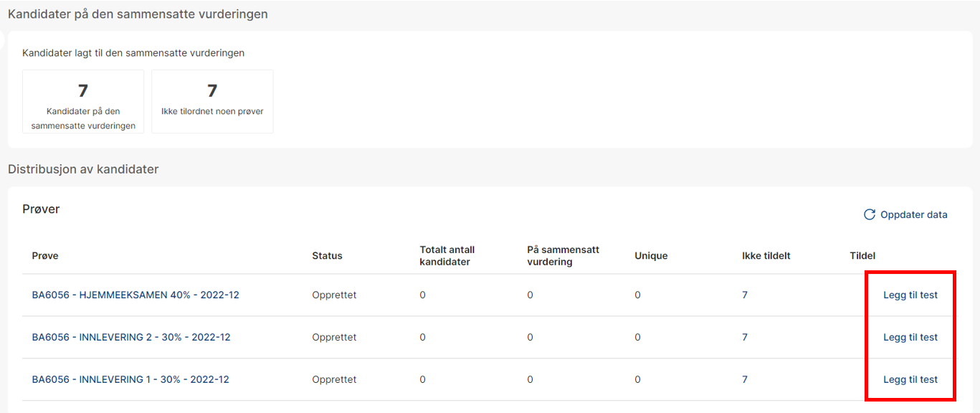This screenshot has height=413, width=980.
Task: Click the Unique column header
Action: [x=651, y=256]
